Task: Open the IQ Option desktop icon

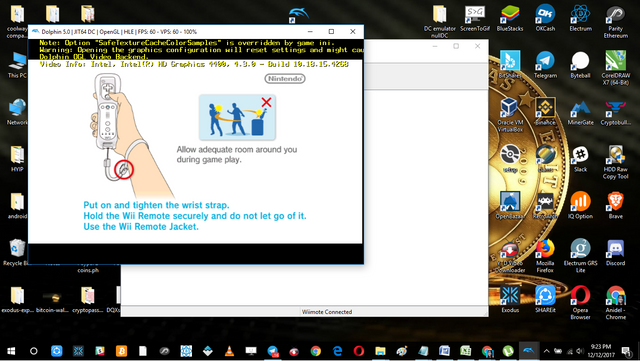Action: (580, 205)
